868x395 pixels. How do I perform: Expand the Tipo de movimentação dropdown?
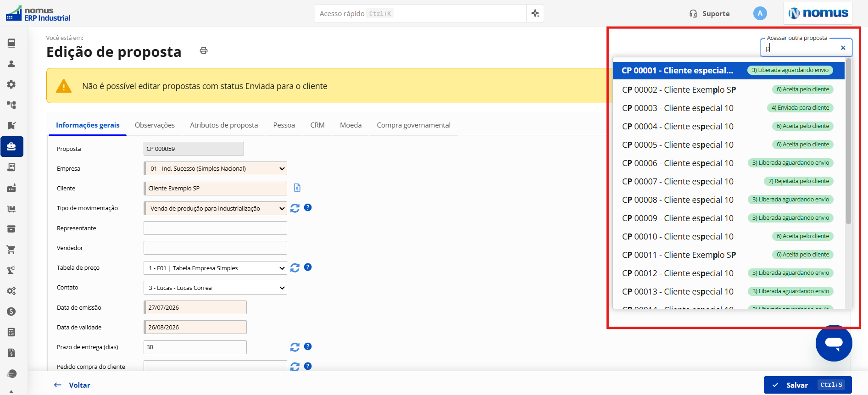point(216,208)
